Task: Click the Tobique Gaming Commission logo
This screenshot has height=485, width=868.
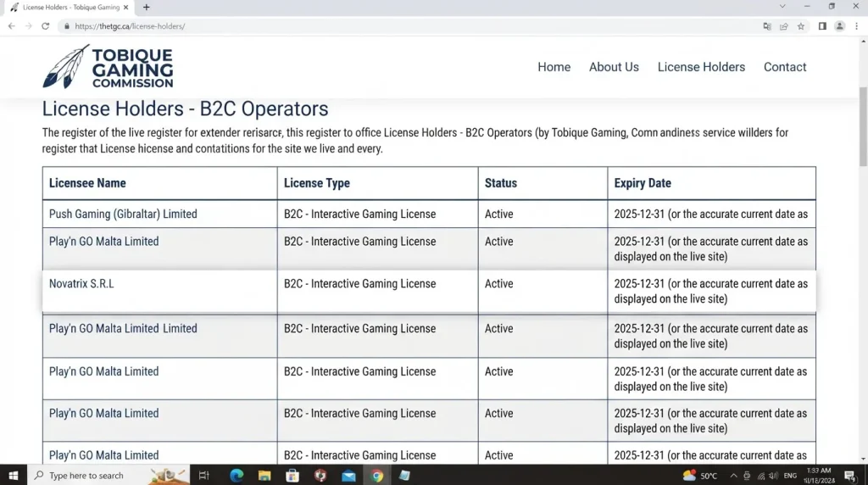Action: pyautogui.click(x=108, y=67)
